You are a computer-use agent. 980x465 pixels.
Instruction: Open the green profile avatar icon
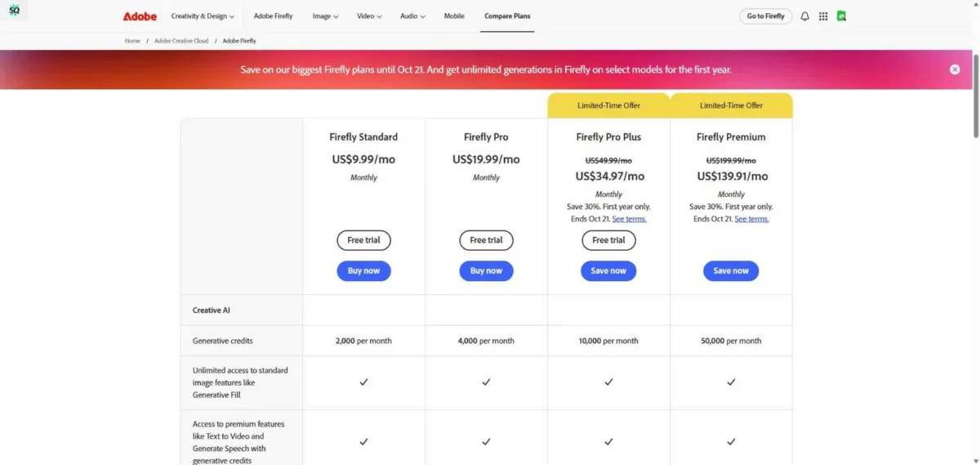pyautogui.click(x=841, y=16)
